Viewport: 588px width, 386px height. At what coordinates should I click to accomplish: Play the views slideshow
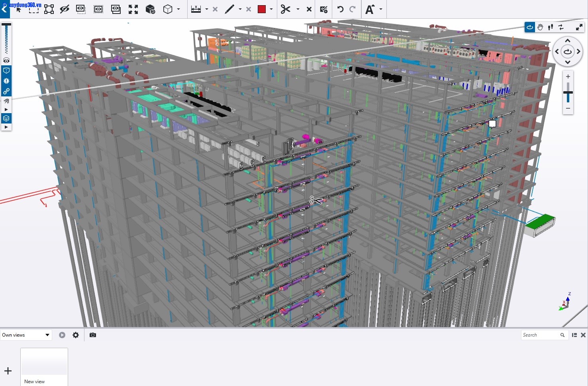pos(62,335)
